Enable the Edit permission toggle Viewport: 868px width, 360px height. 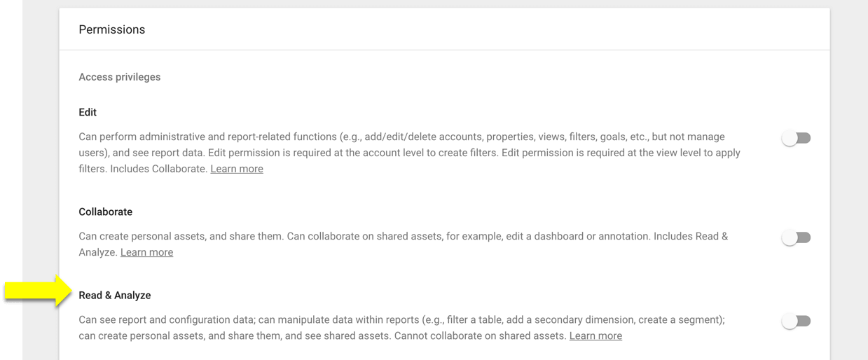click(797, 138)
